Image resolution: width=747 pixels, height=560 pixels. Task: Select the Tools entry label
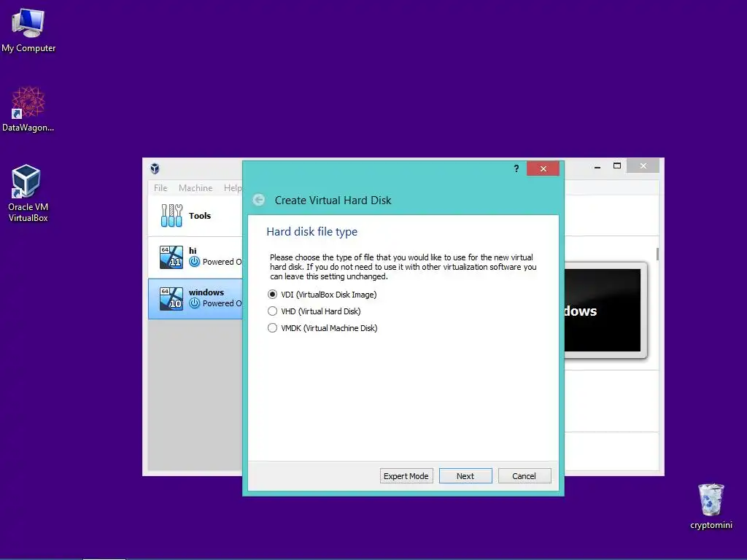tap(200, 216)
